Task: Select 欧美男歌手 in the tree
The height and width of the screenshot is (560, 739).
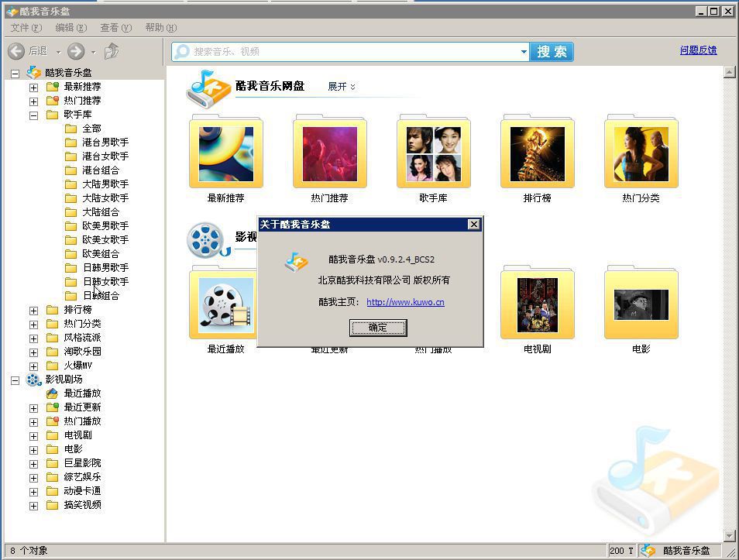Action: click(x=105, y=226)
